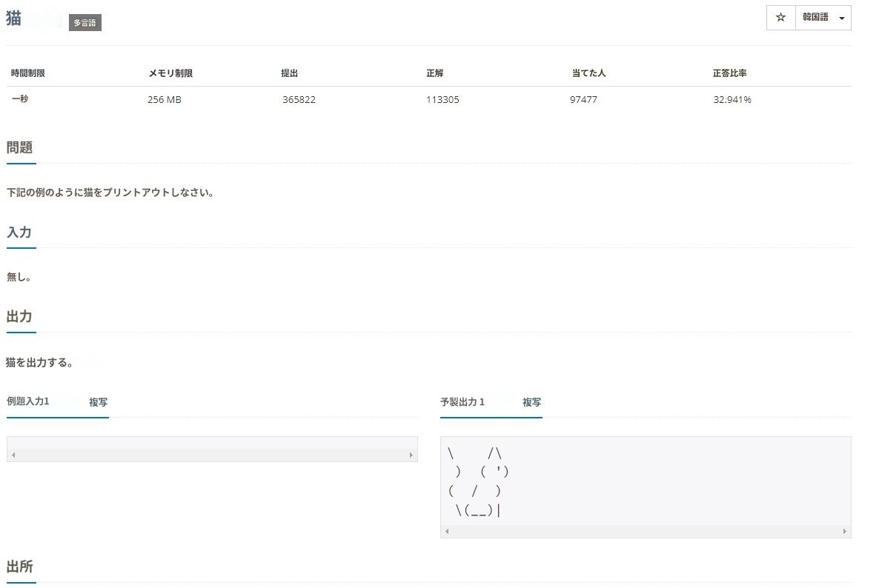Click 複写 next to 予製出力 1
This screenshot has width=879, height=588.
coord(531,402)
